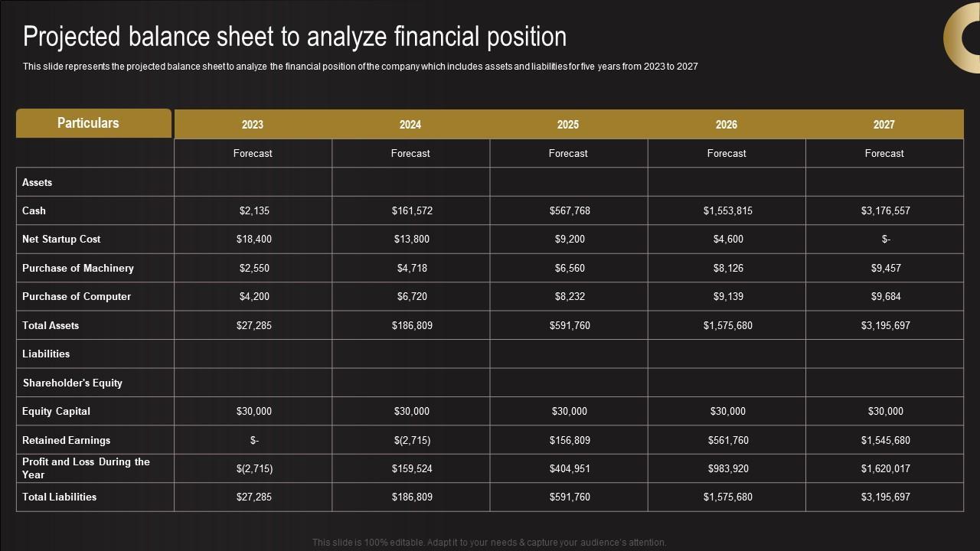
Task: Click the Cash row label
Action: pyautogui.click(x=34, y=210)
